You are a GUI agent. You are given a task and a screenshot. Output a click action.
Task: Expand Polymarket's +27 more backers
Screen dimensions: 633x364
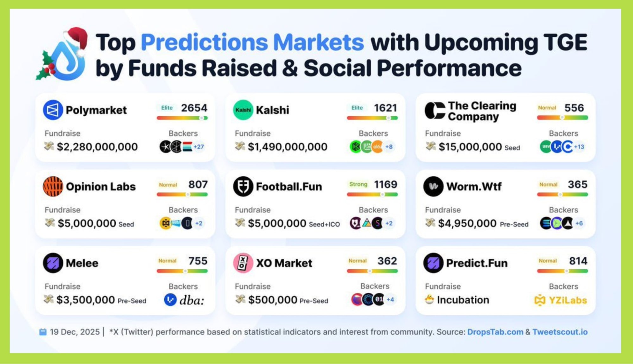pyautogui.click(x=199, y=147)
